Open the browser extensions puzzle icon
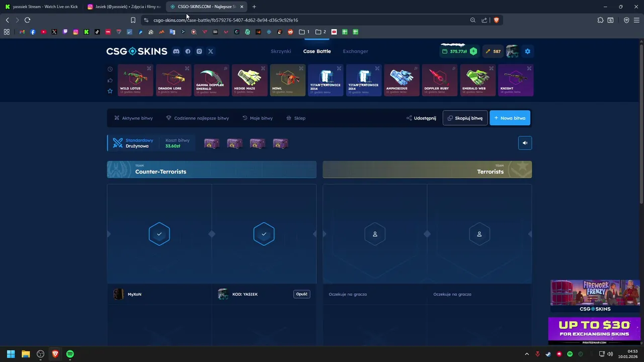 coord(600,20)
